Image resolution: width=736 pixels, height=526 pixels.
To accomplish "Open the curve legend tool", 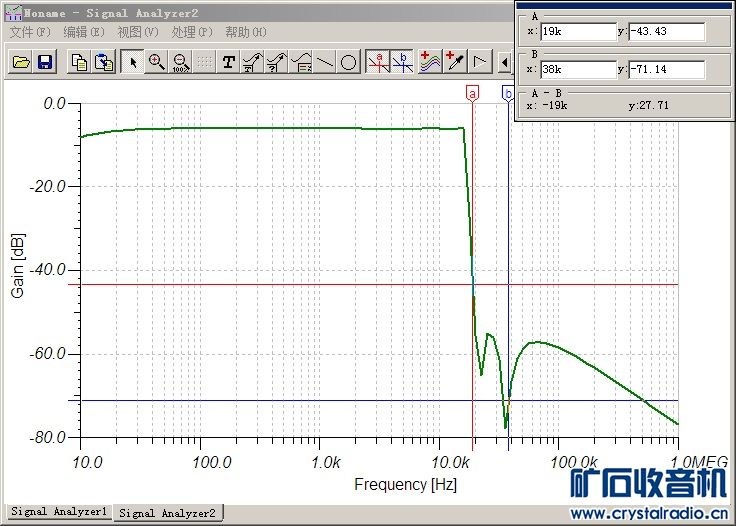I will pos(301,62).
